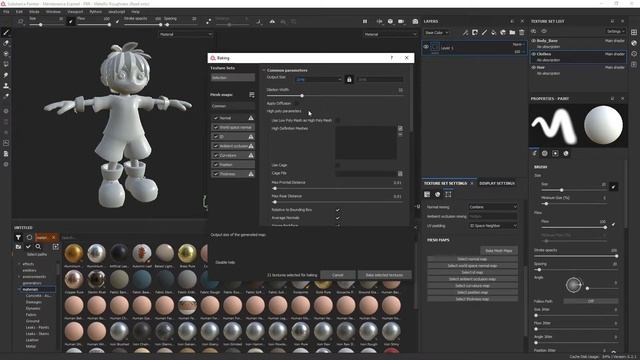Toggle the ID mesh map checkbox

216,137
